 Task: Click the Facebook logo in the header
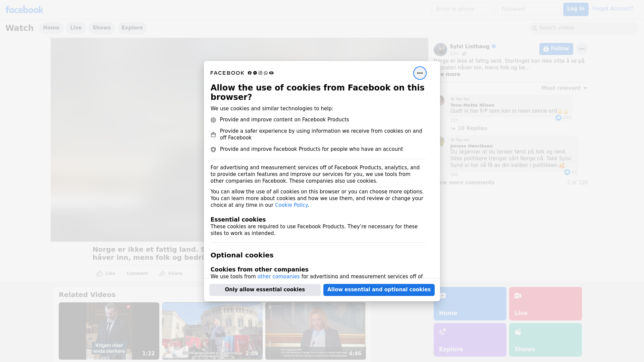[24, 10]
